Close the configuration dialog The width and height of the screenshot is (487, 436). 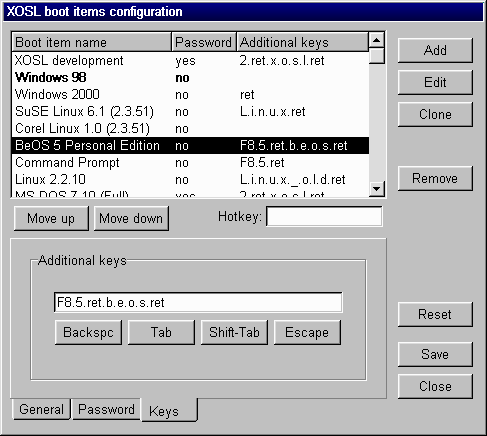pyautogui.click(x=435, y=386)
